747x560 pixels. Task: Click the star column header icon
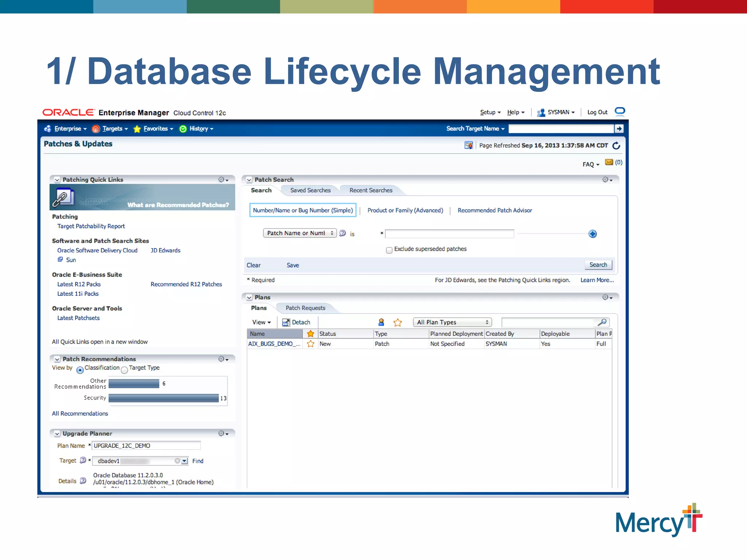tap(310, 334)
